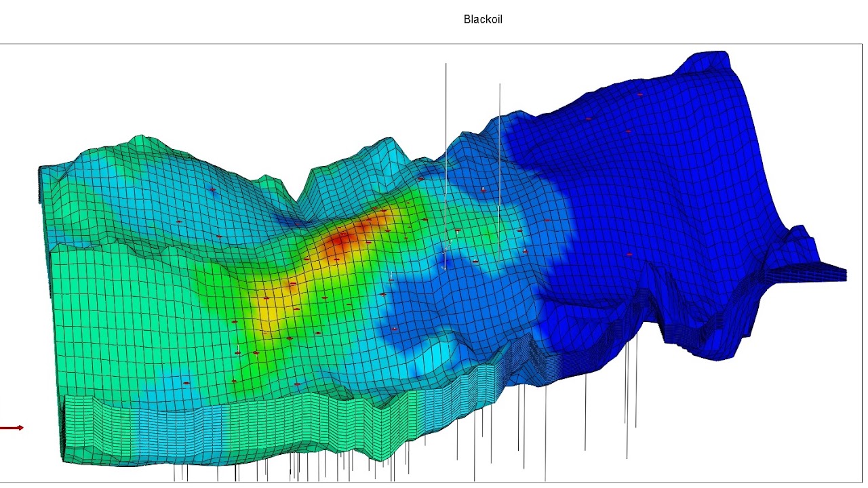The image size is (868, 488).
Task: Click the red well marker at the bottom of the yellow-green zone
Action: pos(297,385)
